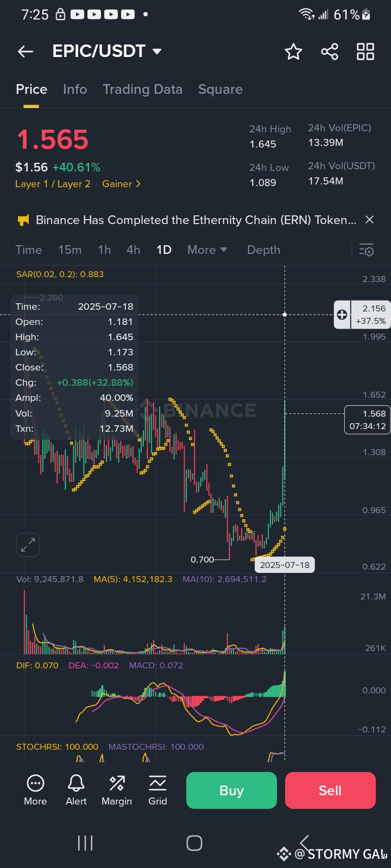Image resolution: width=391 pixels, height=868 pixels.
Task: Open the share icon
Action: pyautogui.click(x=330, y=52)
